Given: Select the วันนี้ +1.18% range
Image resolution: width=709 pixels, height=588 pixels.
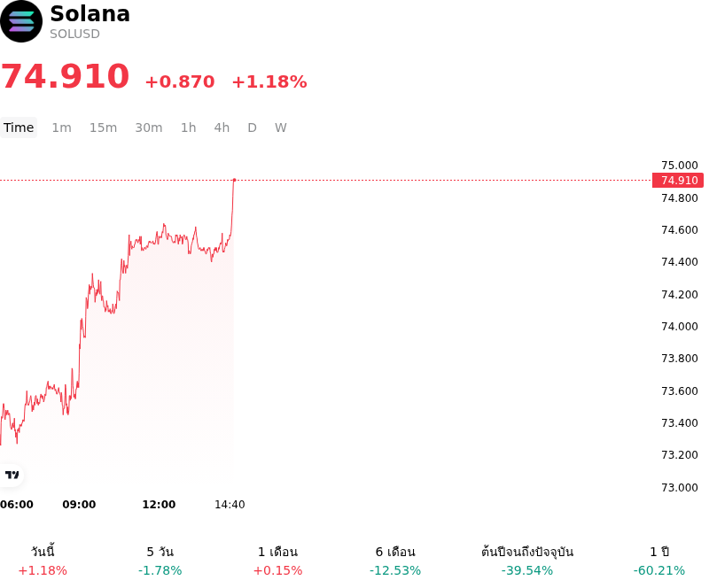Looking at the screenshot, I should point(43,561).
